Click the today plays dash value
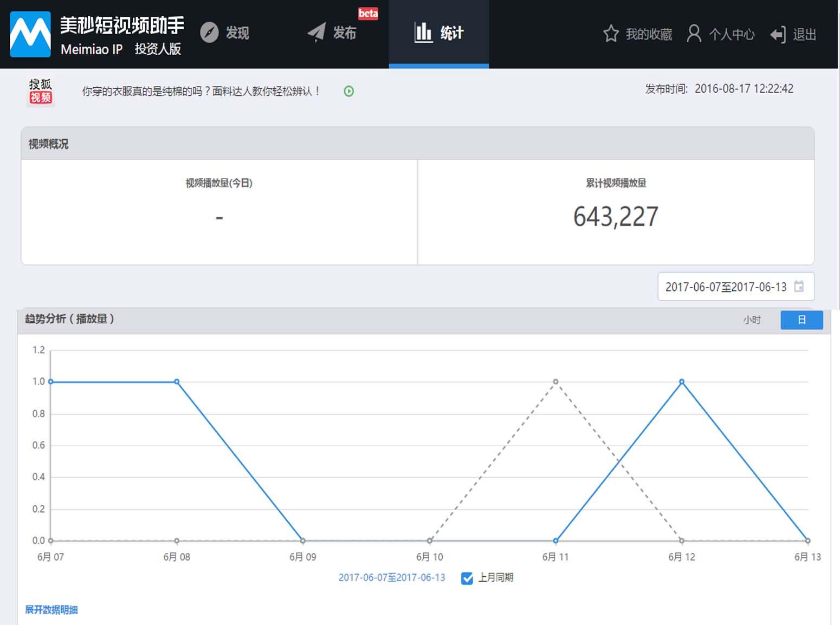 point(219,218)
